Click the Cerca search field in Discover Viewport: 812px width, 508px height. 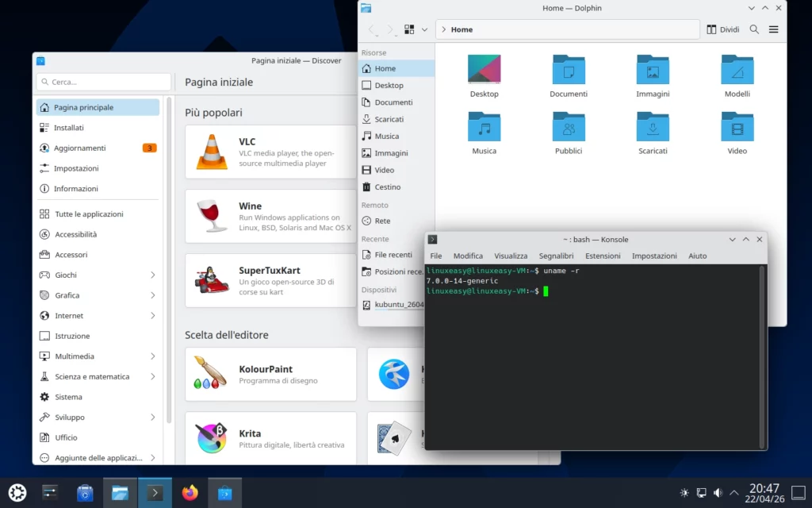point(102,82)
